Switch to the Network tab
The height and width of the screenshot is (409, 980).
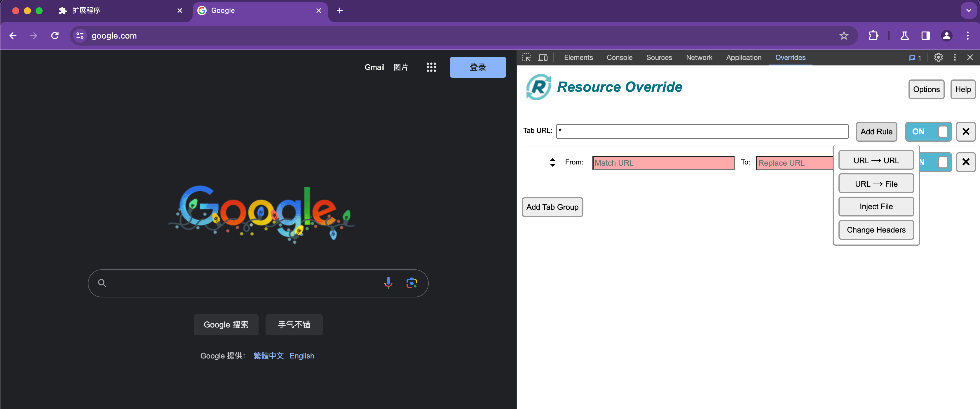point(699,58)
